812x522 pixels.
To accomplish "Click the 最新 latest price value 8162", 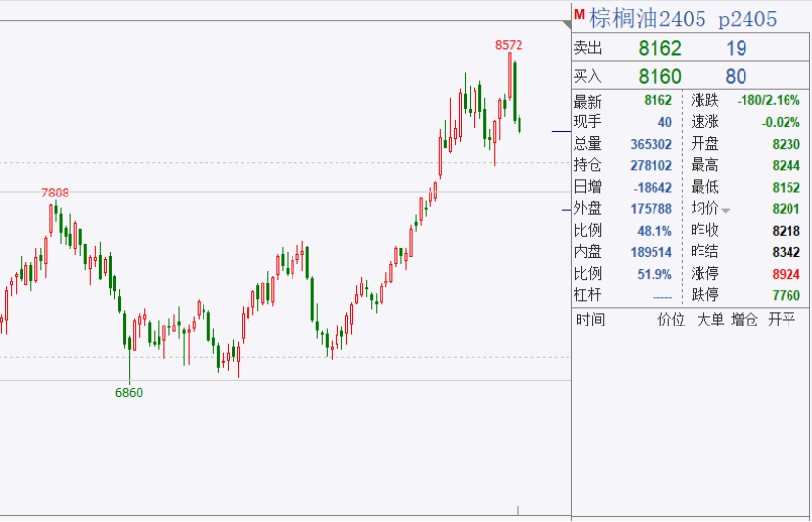I will pos(657,101).
